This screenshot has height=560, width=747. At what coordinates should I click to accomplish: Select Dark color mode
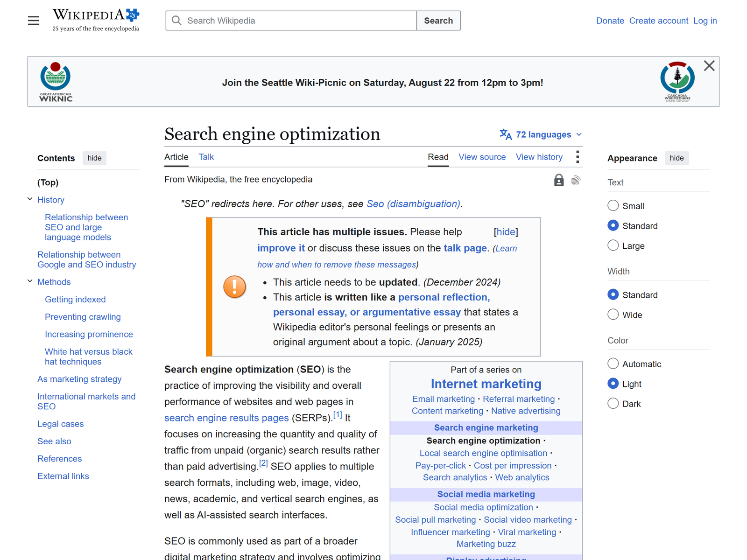[613, 403]
